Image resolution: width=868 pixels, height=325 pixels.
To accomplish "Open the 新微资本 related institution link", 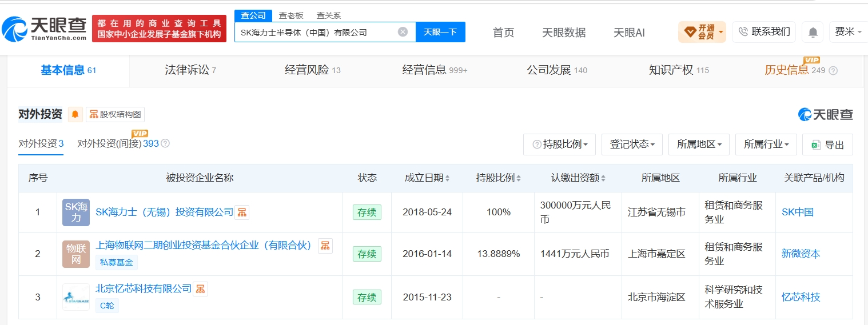I will 801,254.
